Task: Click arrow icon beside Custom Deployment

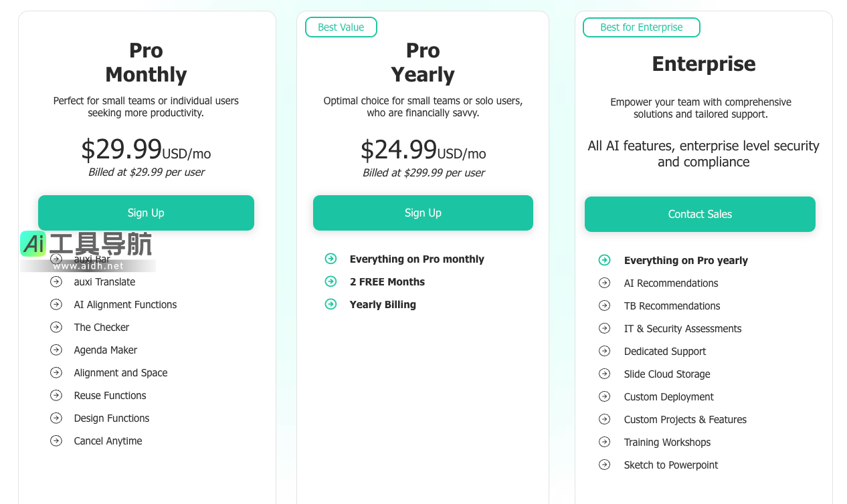Action: [x=604, y=396]
